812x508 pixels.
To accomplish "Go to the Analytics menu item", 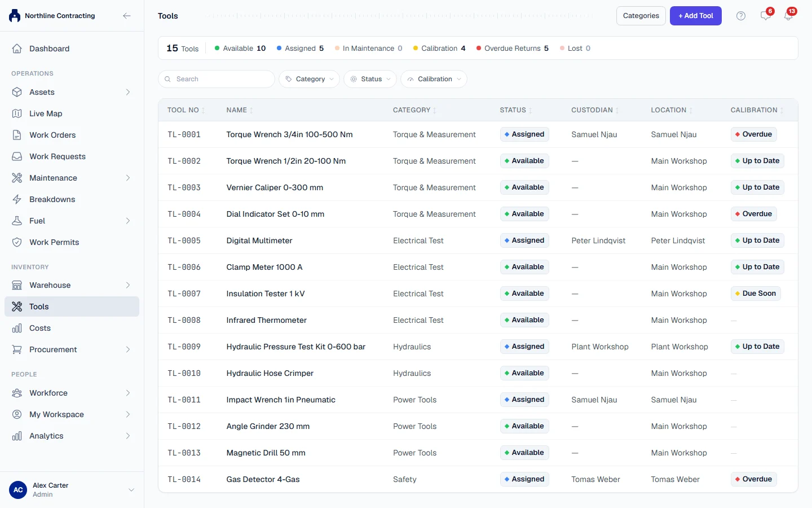I will click(72, 436).
